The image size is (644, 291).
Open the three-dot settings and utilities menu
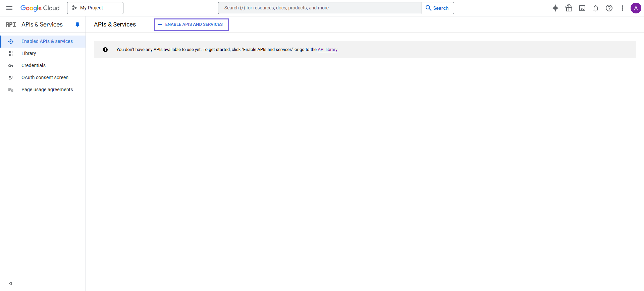pyautogui.click(x=623, y=8)
